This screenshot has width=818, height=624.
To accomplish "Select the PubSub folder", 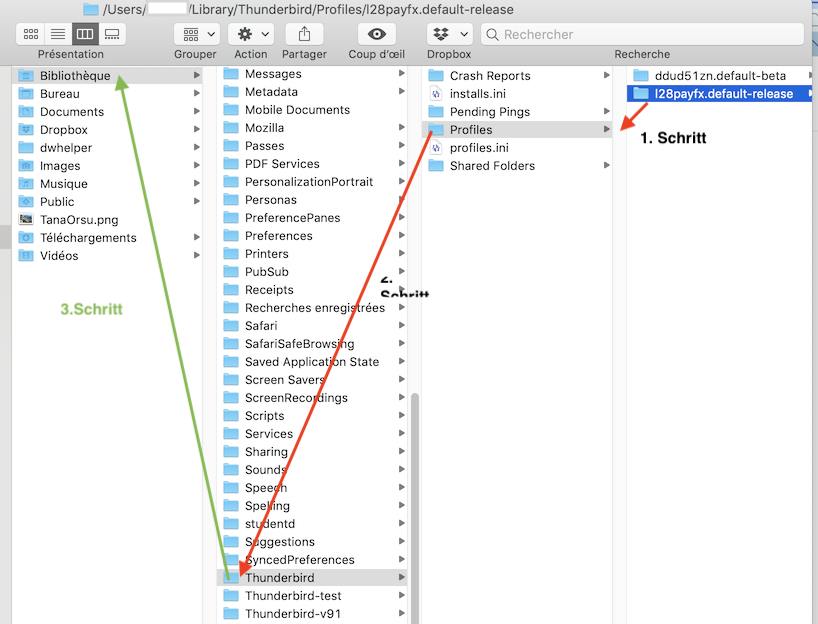I will click(x=312, y=272).
